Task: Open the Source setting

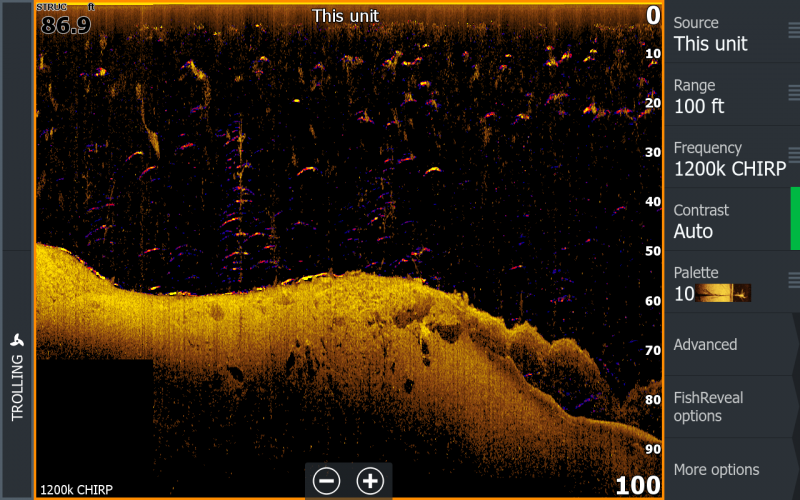Action: pos(732,32)
